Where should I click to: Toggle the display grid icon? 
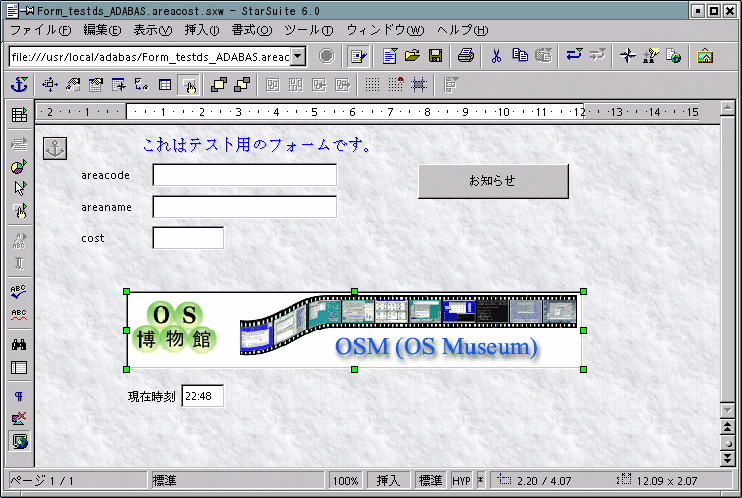pyautogui.click(x=372, y=85)
